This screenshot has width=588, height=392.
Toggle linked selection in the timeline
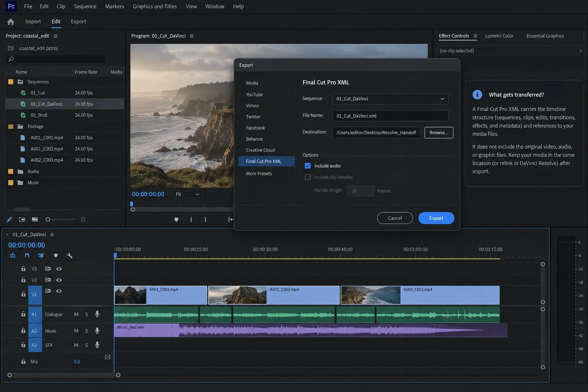[x=41, y=255]
